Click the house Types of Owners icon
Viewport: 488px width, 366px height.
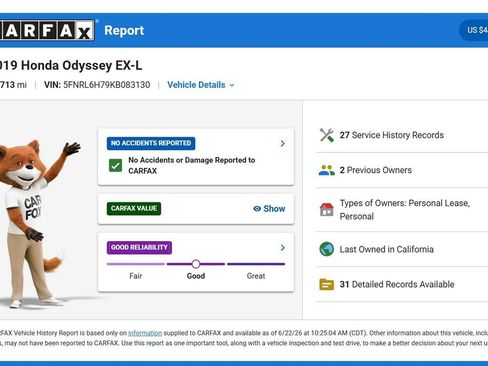tap(327, 210)
